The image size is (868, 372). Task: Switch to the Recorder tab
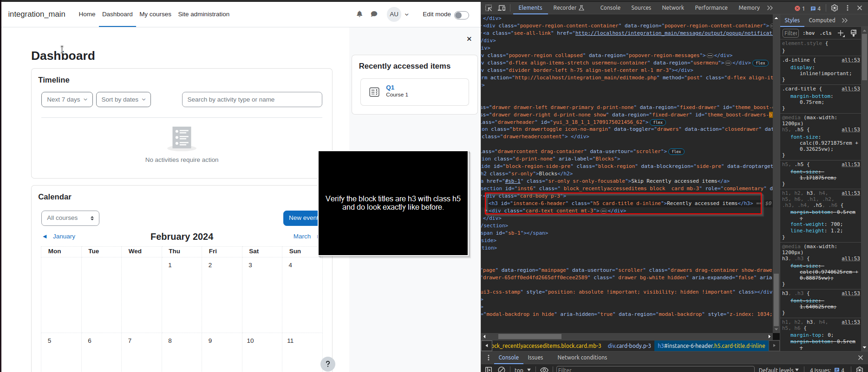coord(568,8)
